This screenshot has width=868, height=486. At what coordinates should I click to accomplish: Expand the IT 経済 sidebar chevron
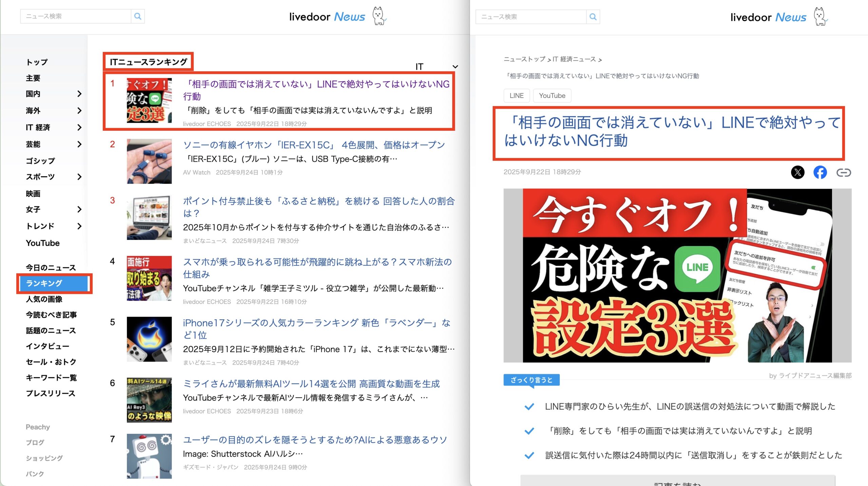point(79,127)
